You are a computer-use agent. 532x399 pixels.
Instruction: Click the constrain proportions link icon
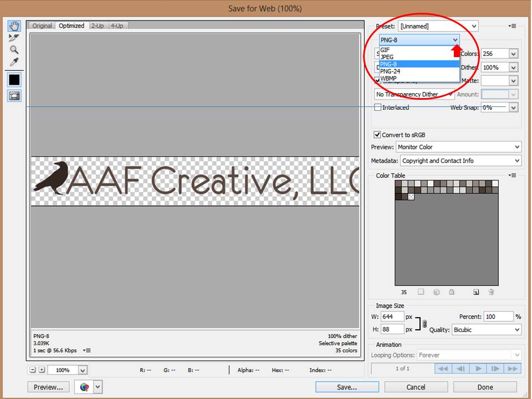424,324
